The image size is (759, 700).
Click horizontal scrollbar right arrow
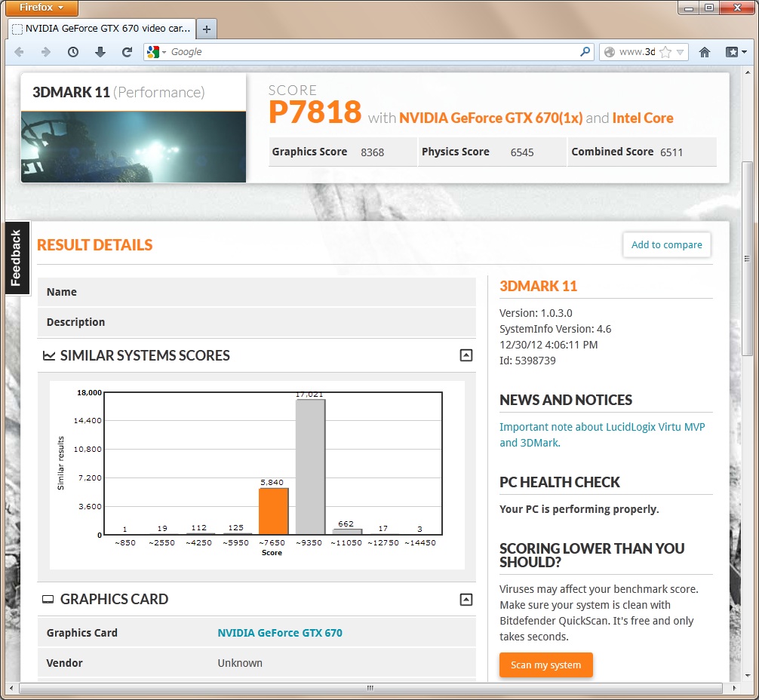(x=734, y=688)
